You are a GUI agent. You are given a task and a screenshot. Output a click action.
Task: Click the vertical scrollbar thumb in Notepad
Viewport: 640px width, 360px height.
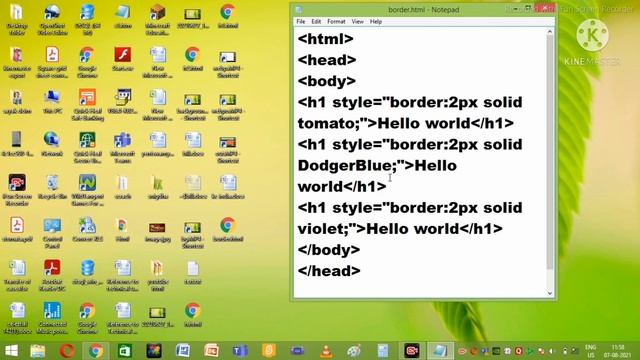tap(550, 152)
